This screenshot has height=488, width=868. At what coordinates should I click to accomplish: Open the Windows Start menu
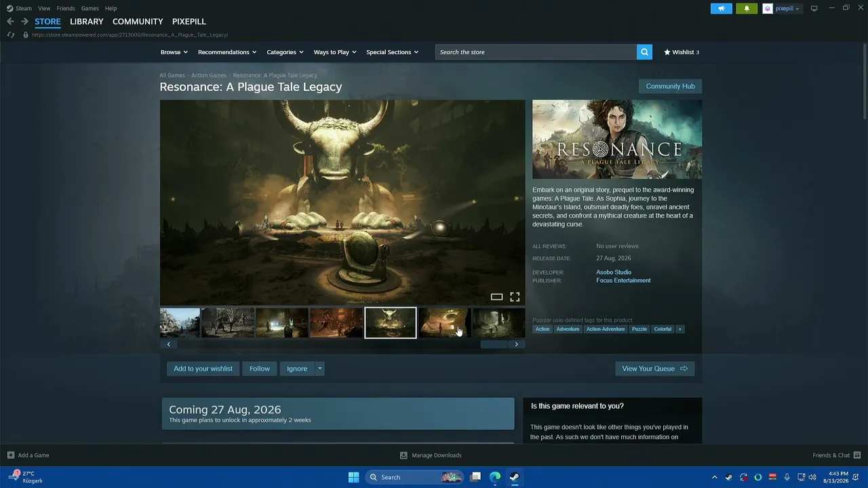pos(353,477)
